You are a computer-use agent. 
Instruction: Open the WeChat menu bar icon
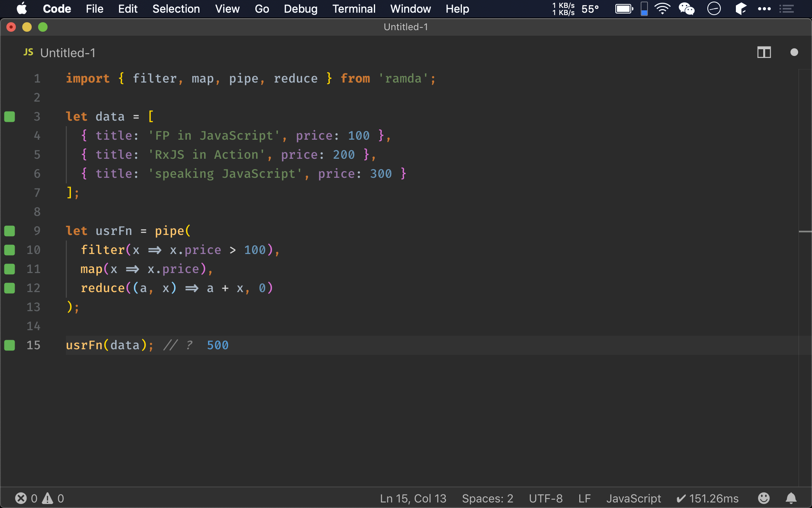click(687, 9)
